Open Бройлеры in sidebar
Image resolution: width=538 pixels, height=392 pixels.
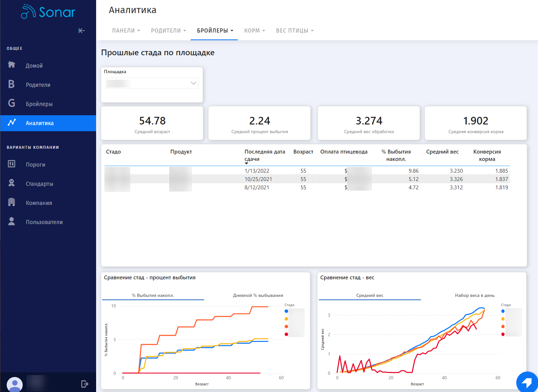pyautogui.click(x=39, y=104)
